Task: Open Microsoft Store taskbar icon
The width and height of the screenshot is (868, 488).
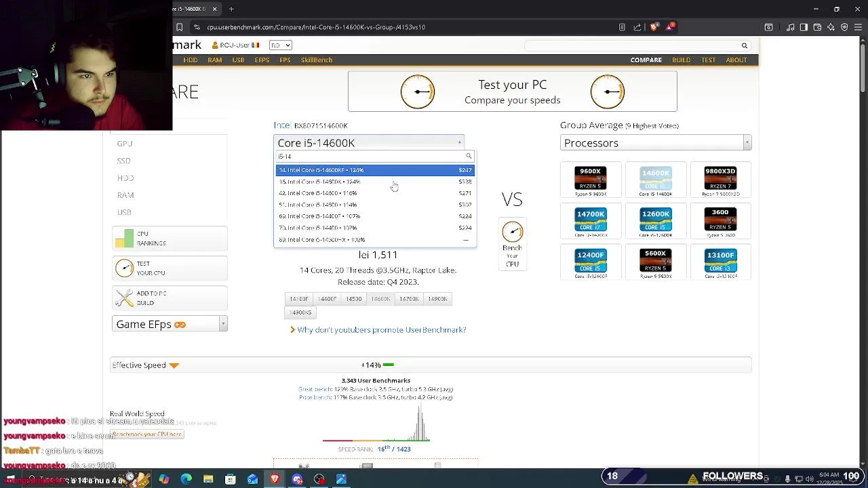Action: pyautogui.click(x=231, y=479)
